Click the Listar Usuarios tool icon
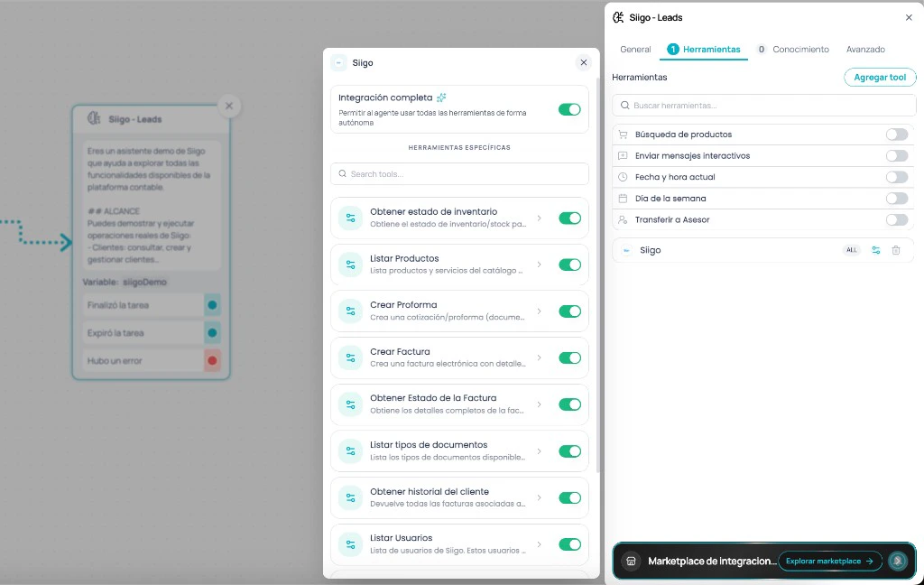This screenshot has width=924, height=585. point(351,544)
